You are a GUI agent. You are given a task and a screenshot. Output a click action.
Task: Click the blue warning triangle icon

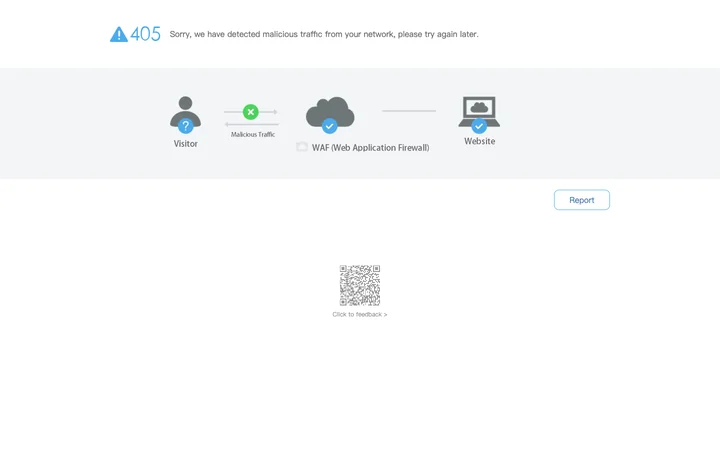pos(119,34)
